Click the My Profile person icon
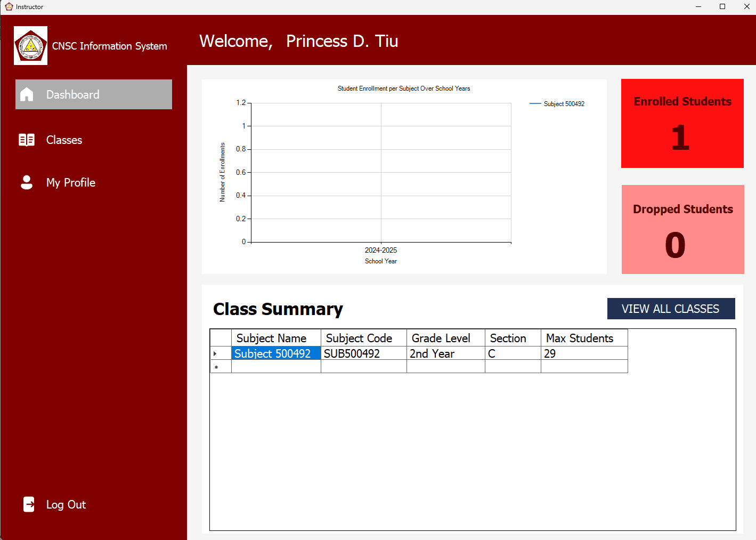The width and height of the screenshot is (756, 540). [x=27, y=182]
